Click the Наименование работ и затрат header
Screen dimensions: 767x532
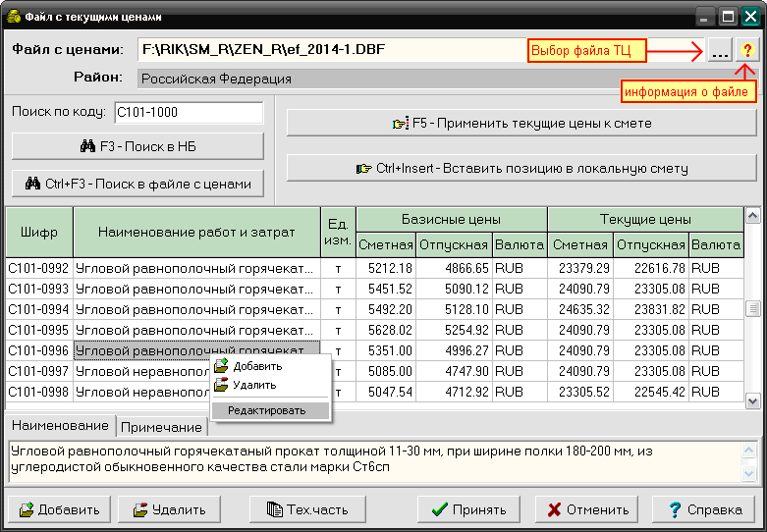(196, 233)
